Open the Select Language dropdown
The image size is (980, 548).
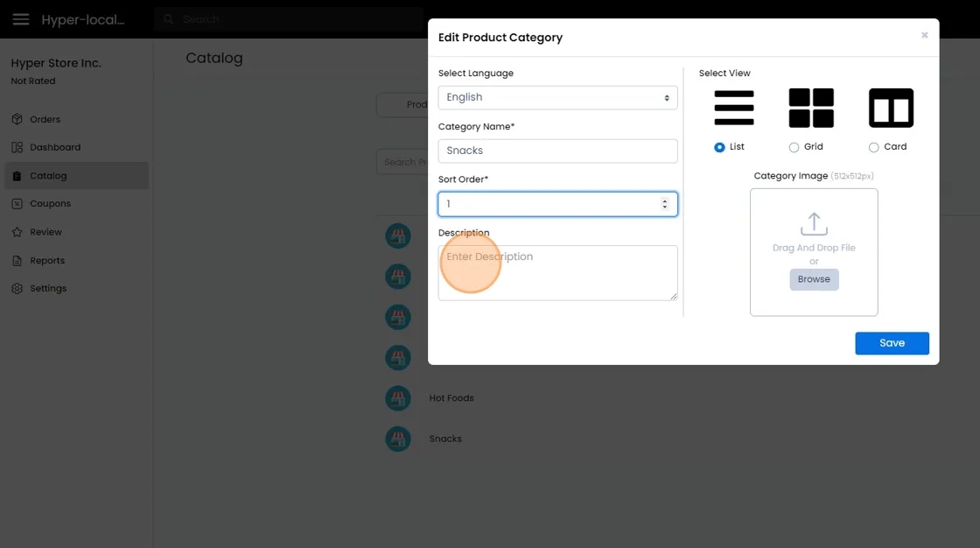click(x=557, y=97)
